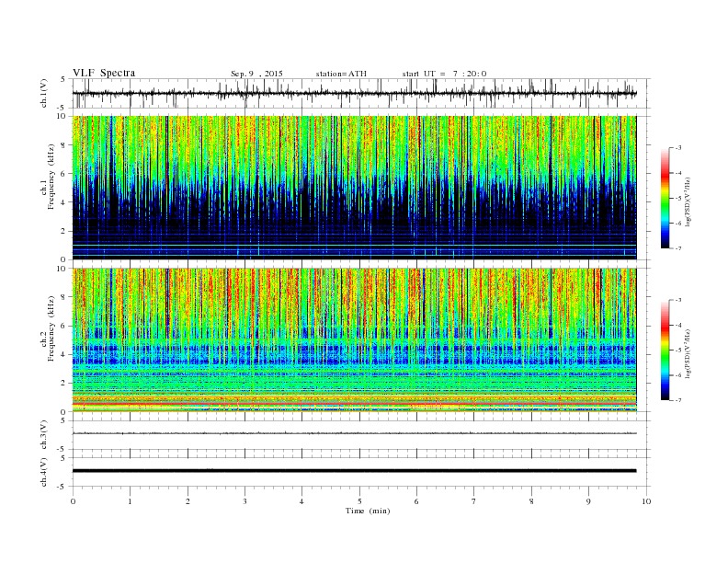Click time axis tick label 6
The height and width of the screenshot is (563, 728).
416,501
